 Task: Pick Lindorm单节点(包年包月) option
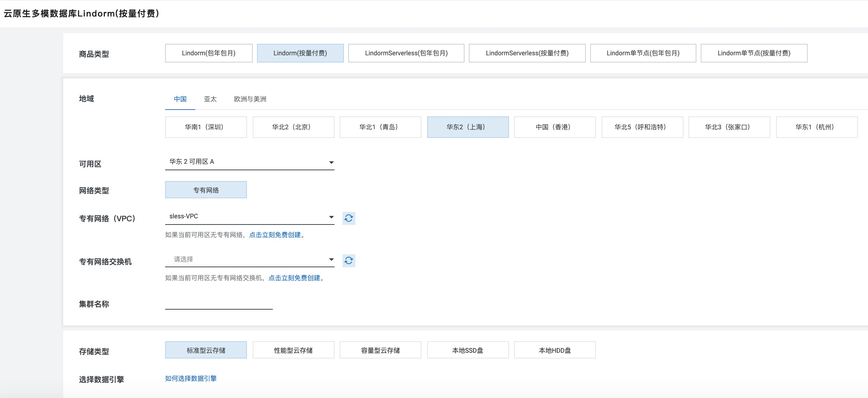pyautogui.click(x=643, y=53)
